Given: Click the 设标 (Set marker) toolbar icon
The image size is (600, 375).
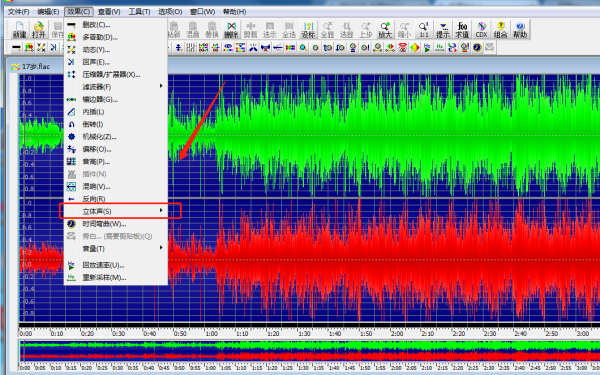Looking at the screenshot, I should tap(308, 29).
